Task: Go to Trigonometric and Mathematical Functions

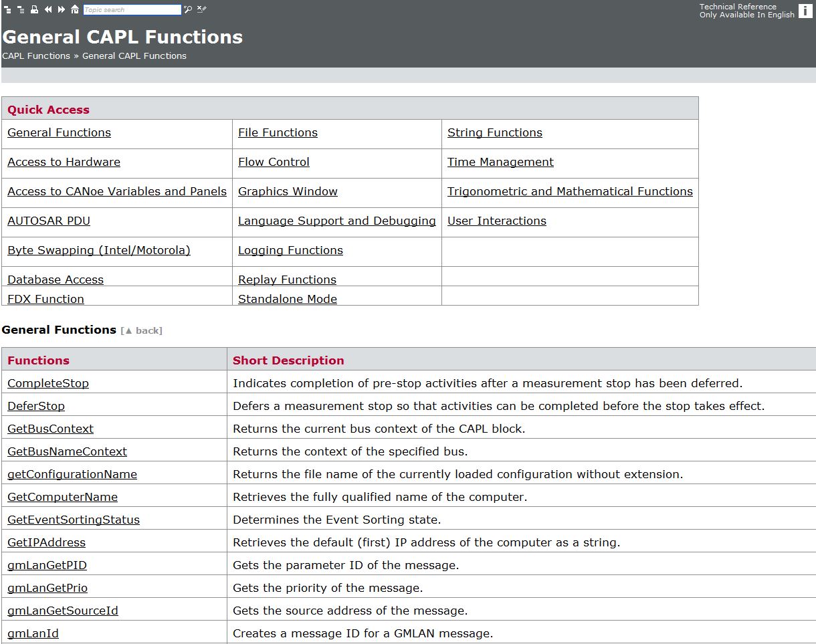Action: point(570,192)
